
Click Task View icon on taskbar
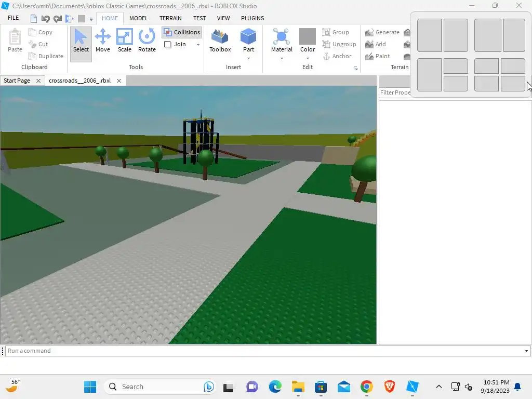tap(228, 387)
